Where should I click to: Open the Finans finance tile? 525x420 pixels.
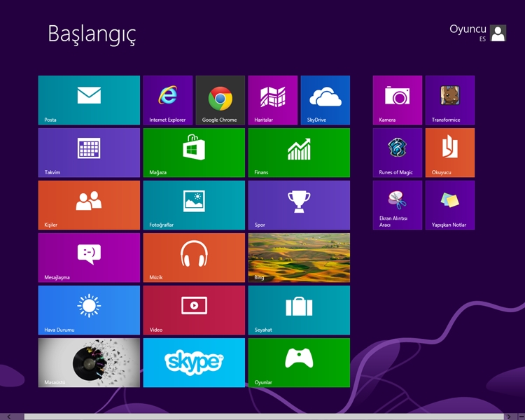pos(299,153)
